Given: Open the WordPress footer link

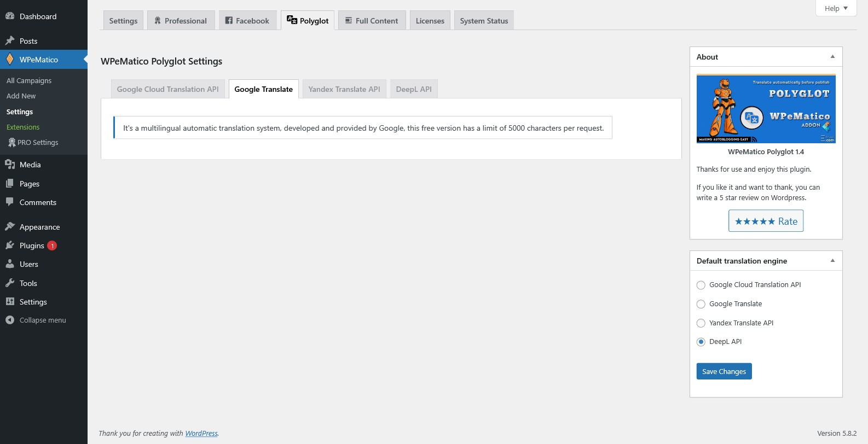Looking at the screenshot, I should (x=201, y=433).
